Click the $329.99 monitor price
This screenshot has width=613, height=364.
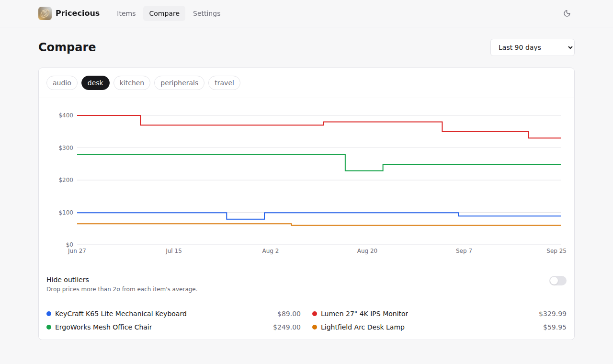pyautogui.click(x=553, y=314)
